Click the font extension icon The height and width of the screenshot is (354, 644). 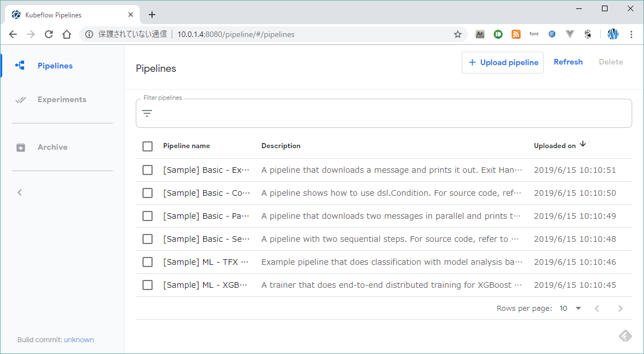(x=534, y=34)
